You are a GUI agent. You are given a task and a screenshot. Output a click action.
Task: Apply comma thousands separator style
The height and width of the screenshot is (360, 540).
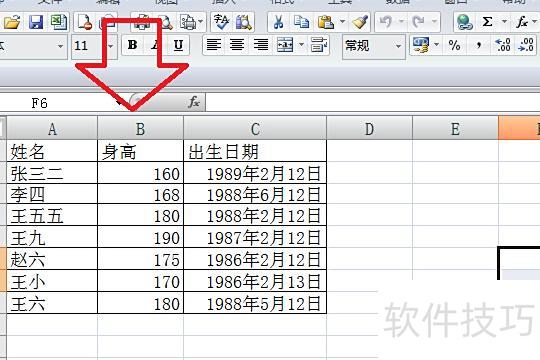(x=478, y=45)
